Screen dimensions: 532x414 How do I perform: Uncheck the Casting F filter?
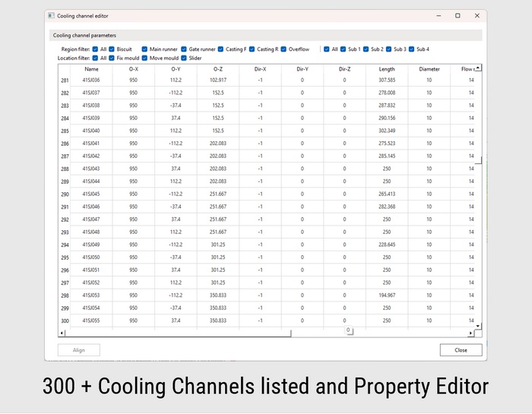pyautogui.click(x=220, y=49)
